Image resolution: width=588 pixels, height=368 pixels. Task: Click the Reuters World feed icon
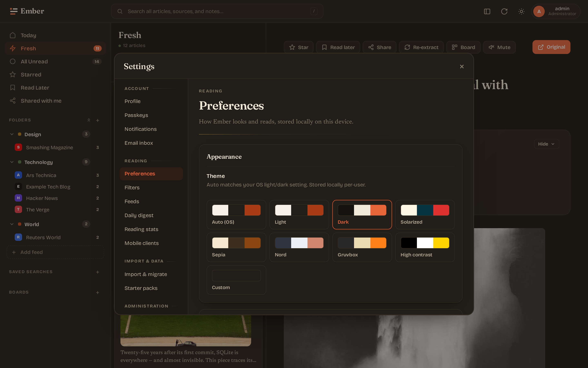coord(18,237)
